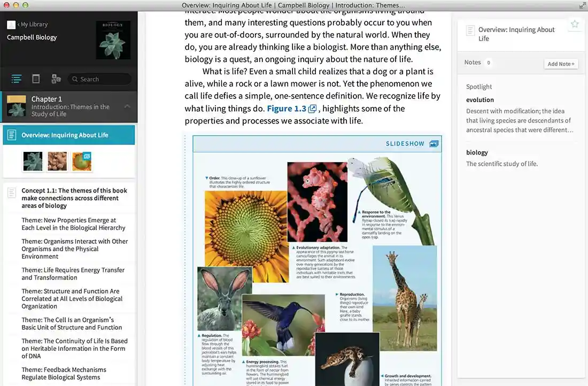This screenshot has width=588, height=386.
Task: Click the My Library back arrow
Action: point(18,25)
